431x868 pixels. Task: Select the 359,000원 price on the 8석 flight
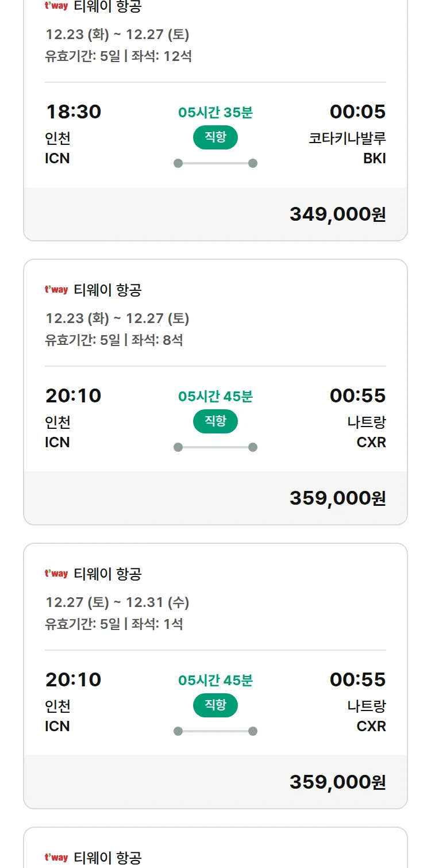(337, 498)
